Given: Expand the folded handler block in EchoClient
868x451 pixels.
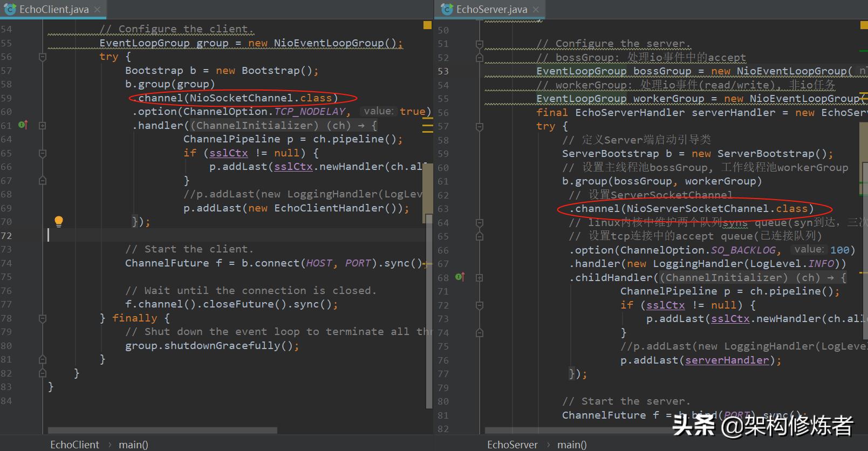Looking at the screenshot, I should click(43, 126).
